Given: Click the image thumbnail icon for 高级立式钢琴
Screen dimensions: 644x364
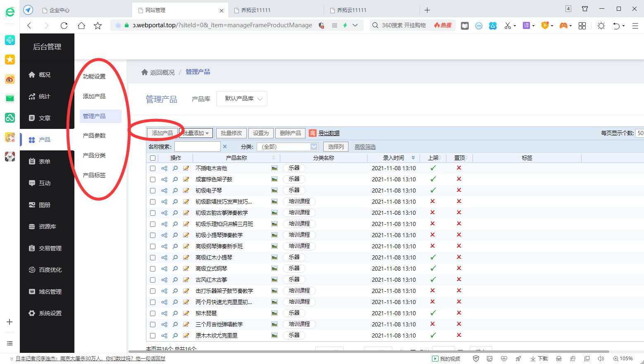Looking at the screenshot, I should click(274, 268).
